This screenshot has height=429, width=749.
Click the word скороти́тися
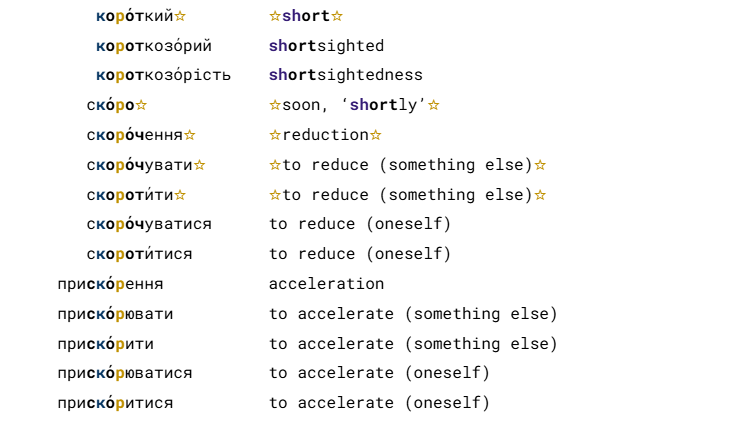[139, 254]
